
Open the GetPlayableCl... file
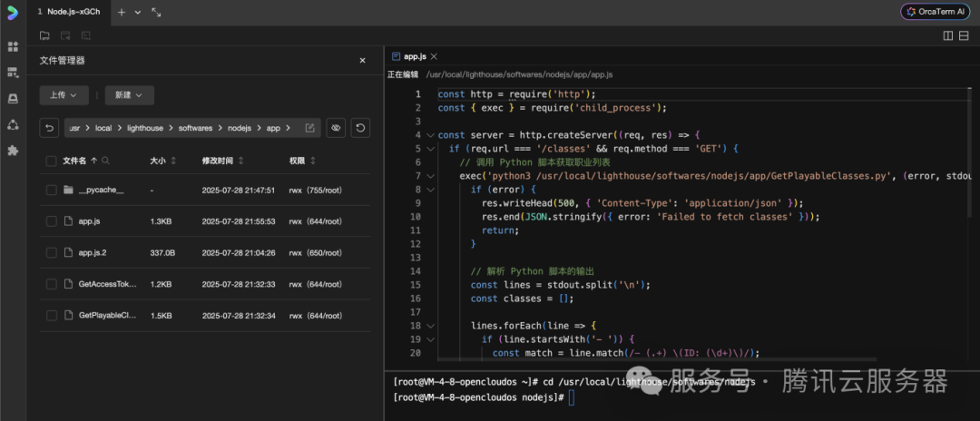click(107, 316)
